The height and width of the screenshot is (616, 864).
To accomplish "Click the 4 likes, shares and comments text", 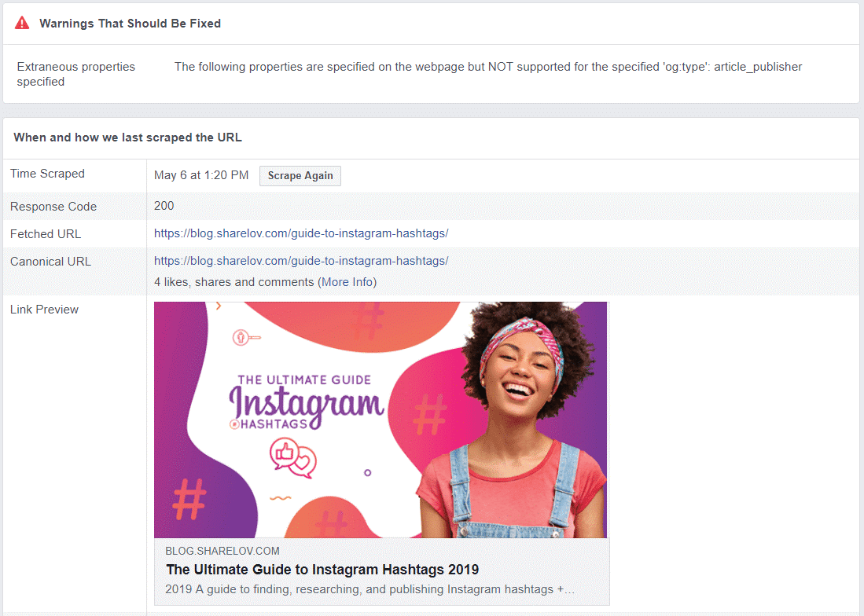I will click(x=234, y=282).
